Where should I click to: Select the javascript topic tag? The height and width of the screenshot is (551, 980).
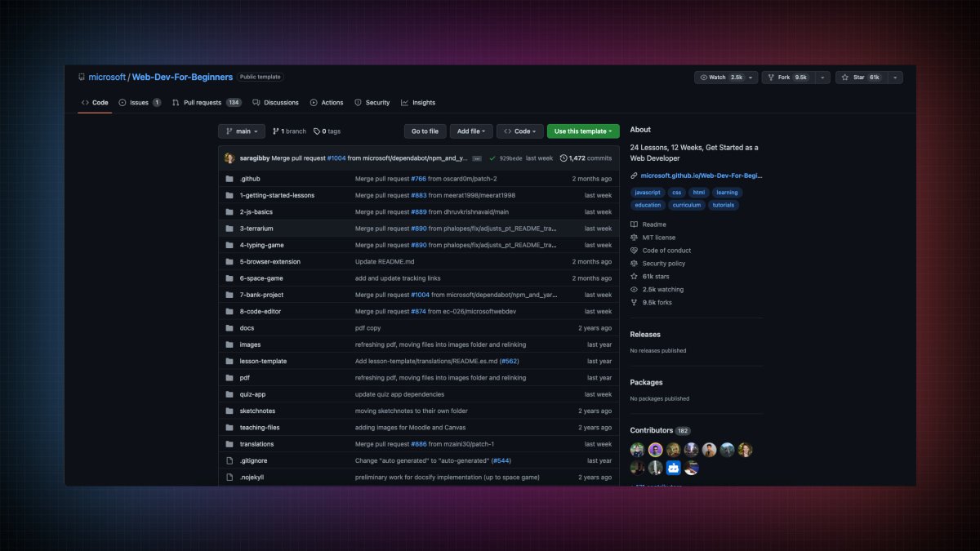click(x=647, y=193)
